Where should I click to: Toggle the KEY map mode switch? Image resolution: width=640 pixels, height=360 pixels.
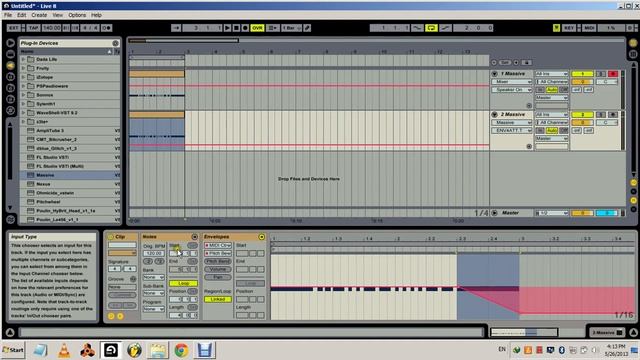point(569,28)
